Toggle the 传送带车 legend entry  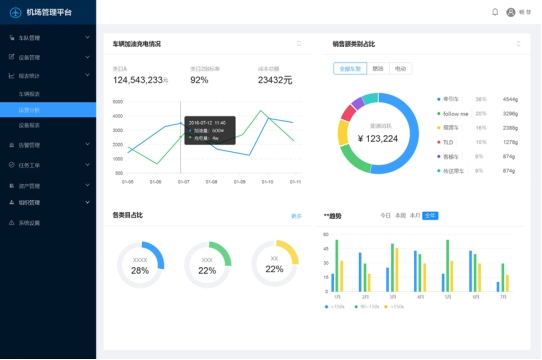[x=451, y=171]
